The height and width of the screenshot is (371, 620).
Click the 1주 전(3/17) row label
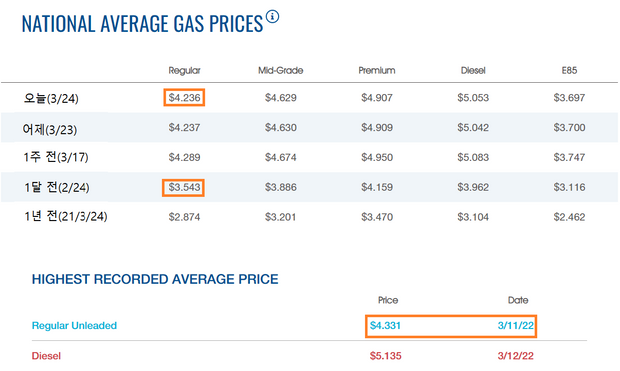[x=56, y=157]
